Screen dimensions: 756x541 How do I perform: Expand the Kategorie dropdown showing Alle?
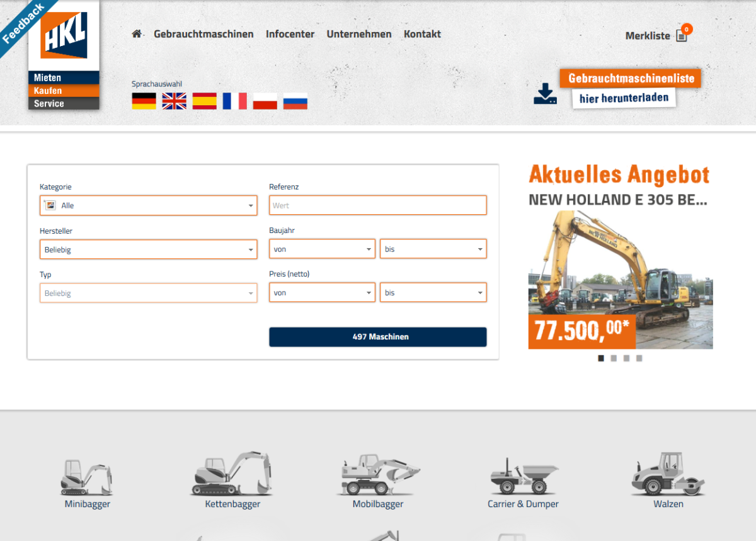pos(149,205)
